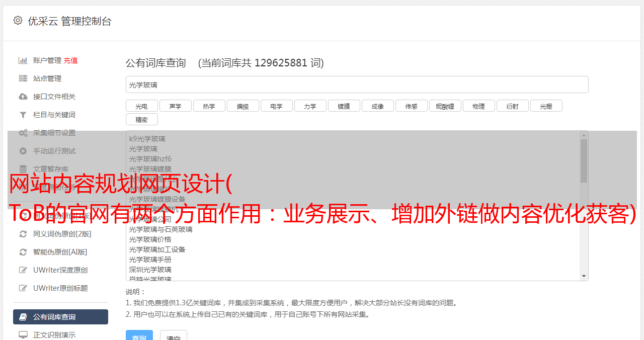Open 优采云 管理控制台 header title
644x340 pixels.
pyautogui.click(x=69, y=21)
